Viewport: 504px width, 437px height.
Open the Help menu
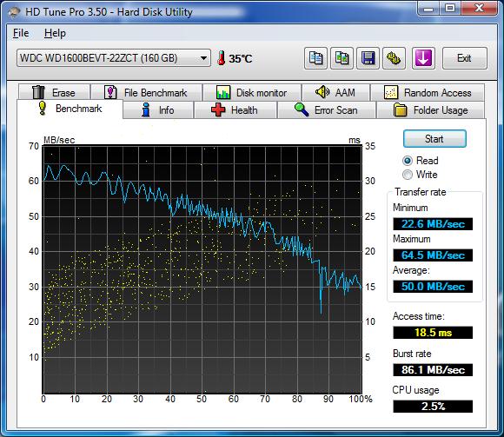55,33
